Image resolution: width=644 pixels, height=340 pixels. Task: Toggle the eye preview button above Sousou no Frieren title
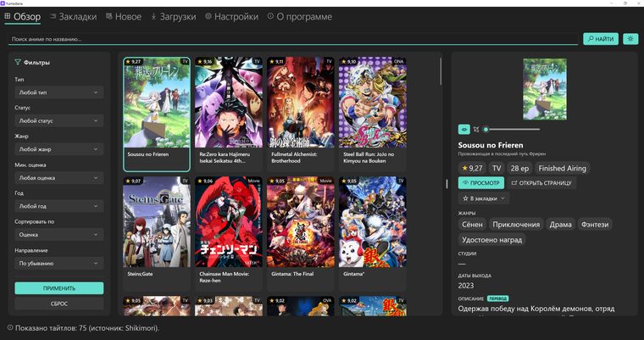coord(464,129)
